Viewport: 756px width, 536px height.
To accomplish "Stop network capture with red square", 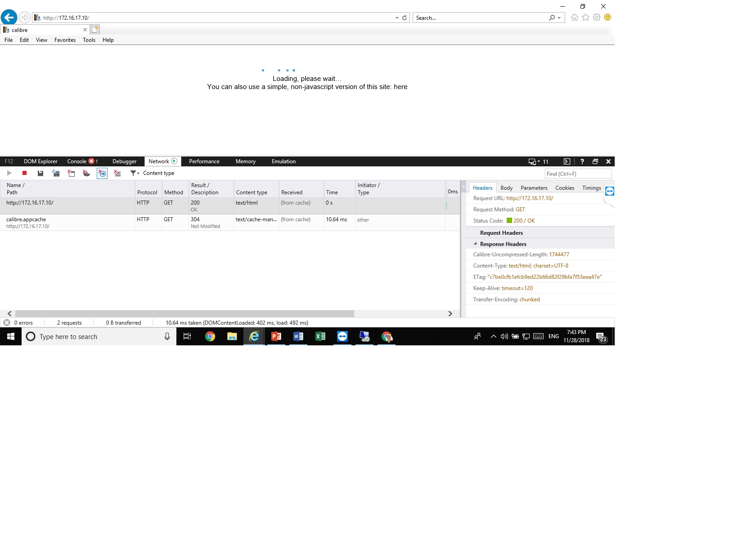I will (x=25, y=173).
